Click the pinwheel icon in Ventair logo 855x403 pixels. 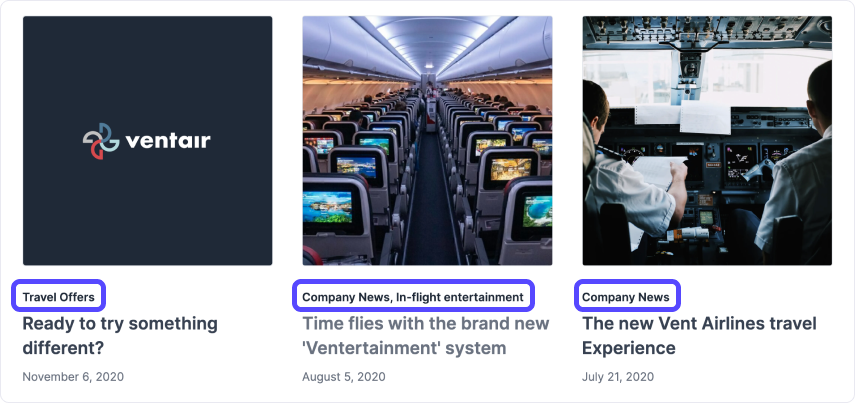[x=101, y=141]
